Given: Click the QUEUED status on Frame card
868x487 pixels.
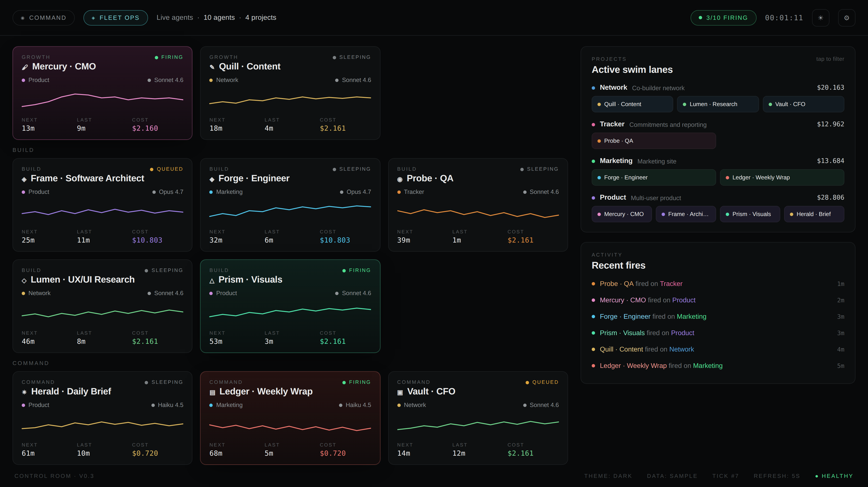Looking at the screenshot, I should click(x=166, y=169).
